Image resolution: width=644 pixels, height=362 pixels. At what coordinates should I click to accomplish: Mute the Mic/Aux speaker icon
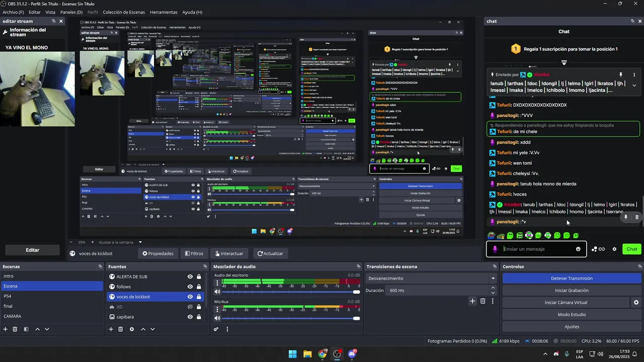(217, 318)
